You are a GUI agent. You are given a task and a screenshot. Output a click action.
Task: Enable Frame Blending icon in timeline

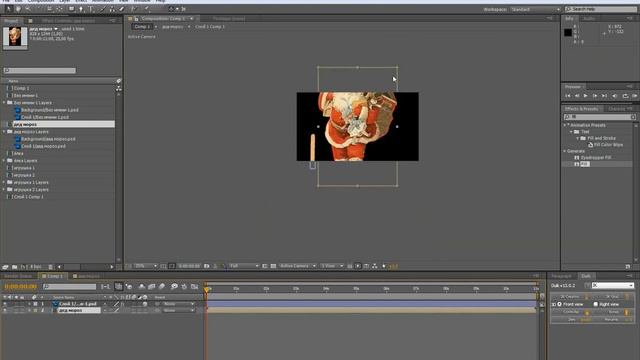click(151, 287)
